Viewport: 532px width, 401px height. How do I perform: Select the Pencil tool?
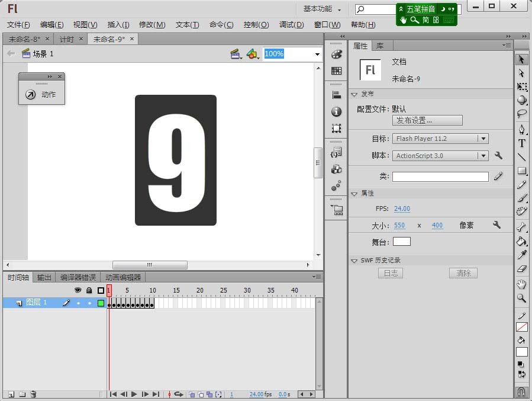click(x=522, y=184)
